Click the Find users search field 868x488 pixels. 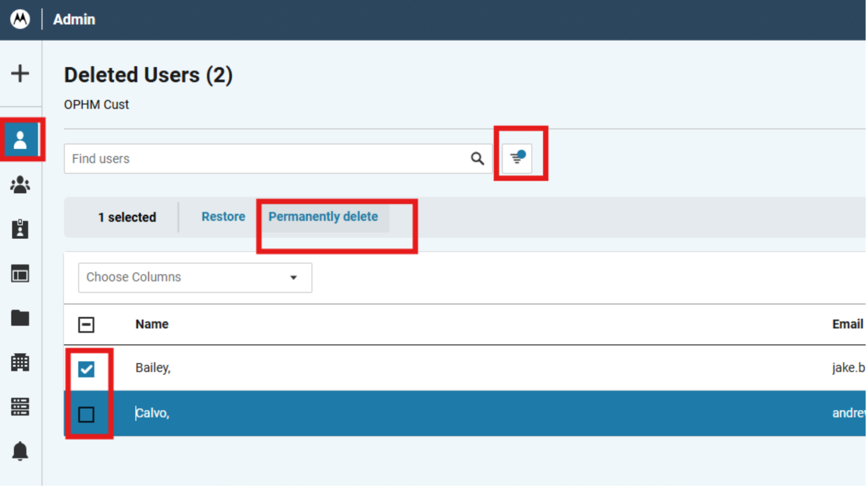point(267,159)
